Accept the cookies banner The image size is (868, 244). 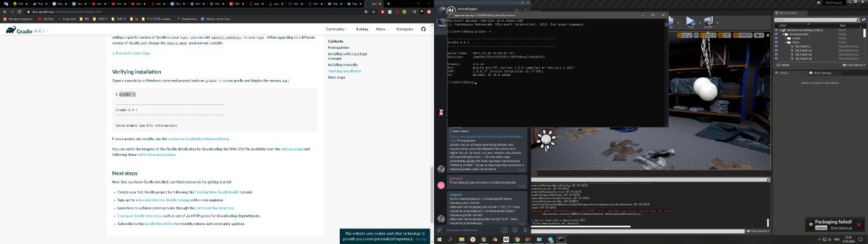click(x=420, y=239)
